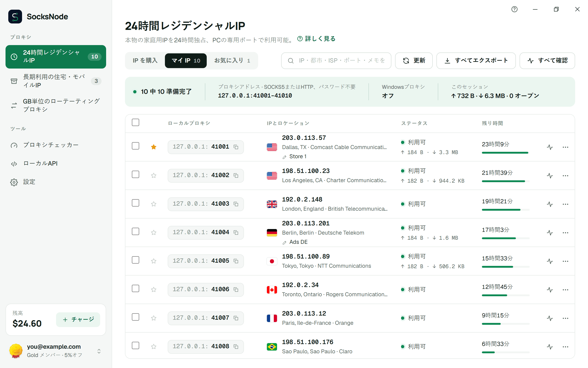This screenshot has width=588, height=368.
Task: Check the row for port 41008
Action: (135, 345)
